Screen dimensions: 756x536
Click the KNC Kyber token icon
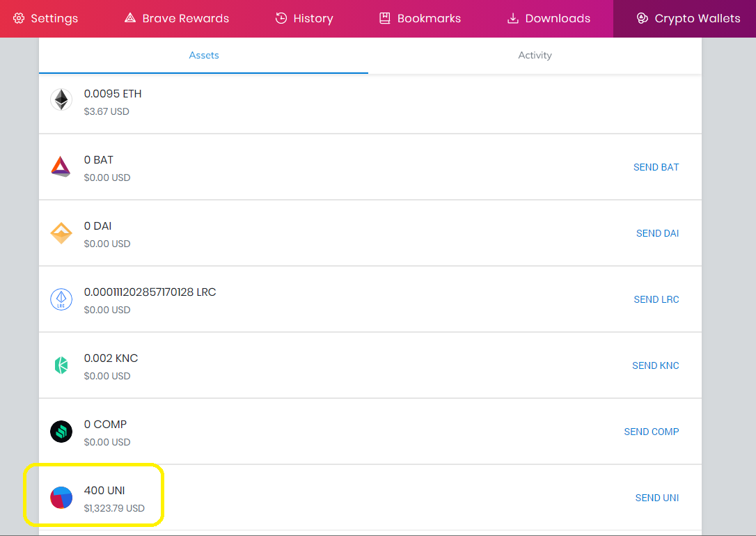[61, 365]
